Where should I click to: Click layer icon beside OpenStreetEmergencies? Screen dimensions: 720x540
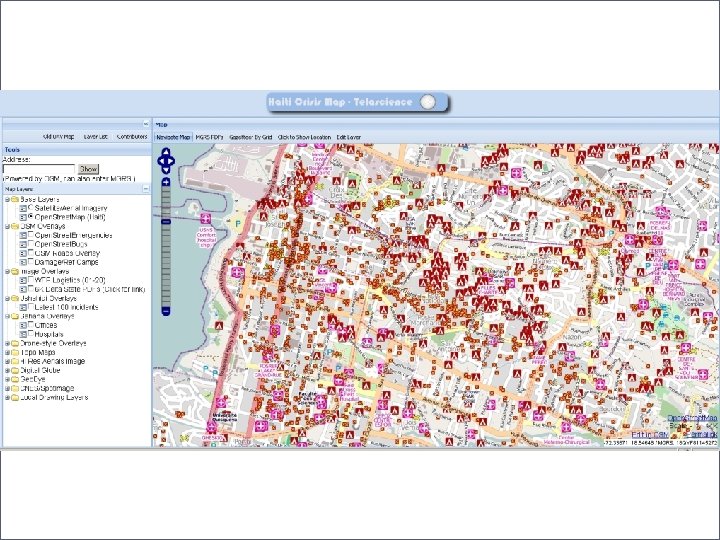(x=23, y=236)
